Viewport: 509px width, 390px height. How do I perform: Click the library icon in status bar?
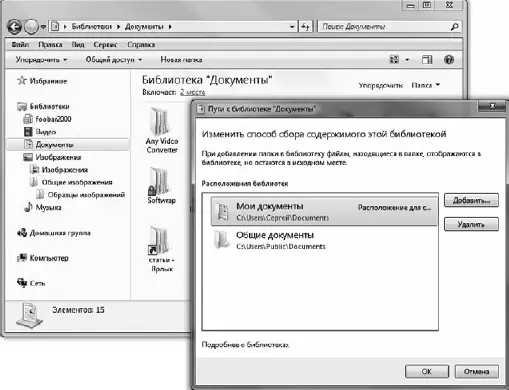coord(29,315)
